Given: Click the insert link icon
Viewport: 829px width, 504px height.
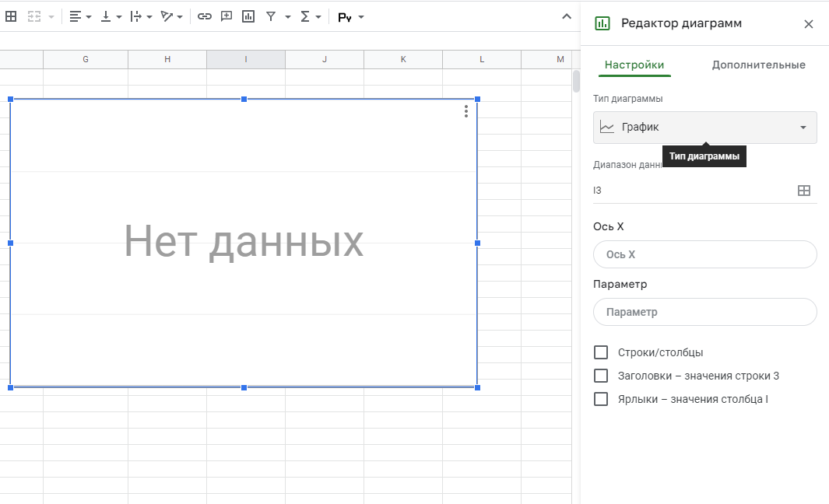Looking at the screenshot, I should (205, 16).
